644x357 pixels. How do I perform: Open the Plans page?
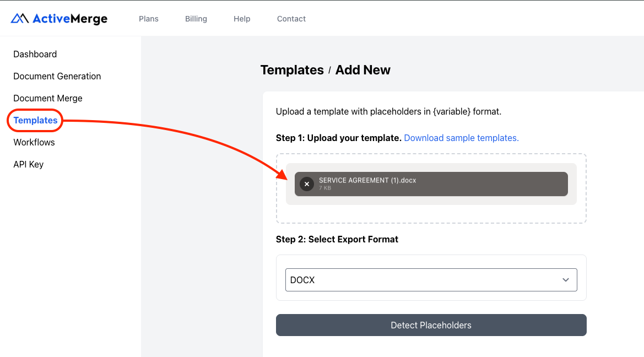pos(148,18)
